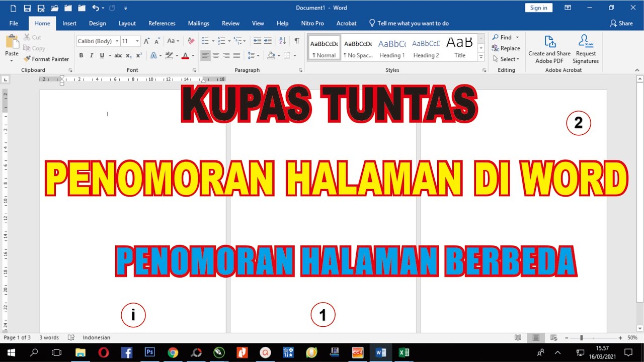Create new document from Quick Access
The image size is (644, 362).
[x=13, y=8]
